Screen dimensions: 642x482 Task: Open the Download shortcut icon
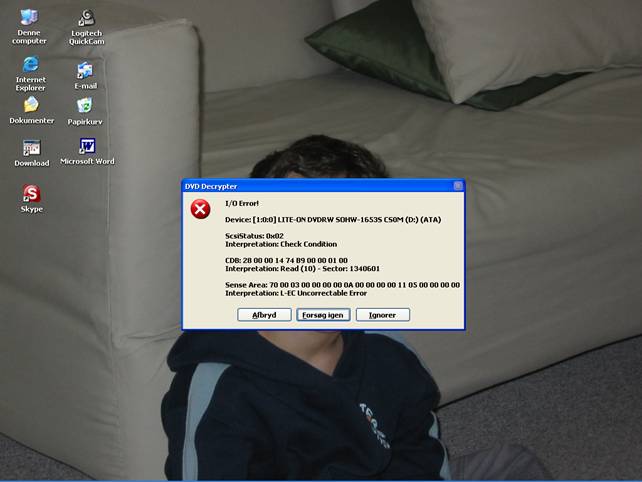(32, 153)
